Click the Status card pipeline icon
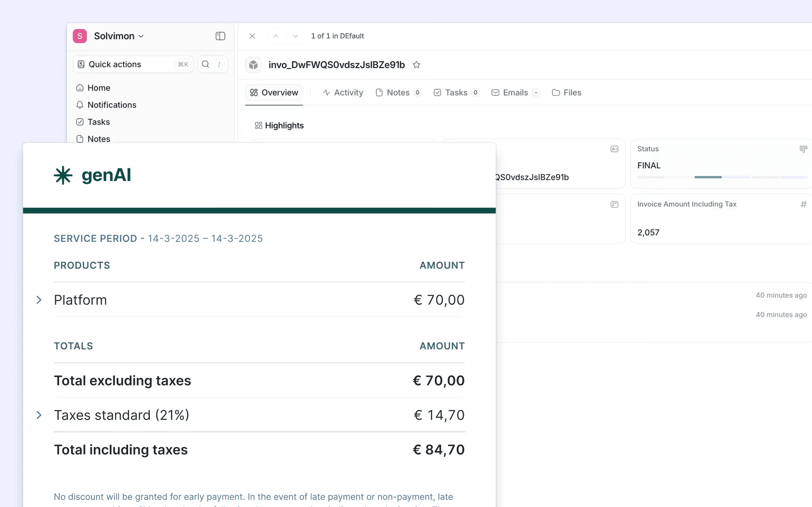 pyautogui.click(x=803, y=149)
